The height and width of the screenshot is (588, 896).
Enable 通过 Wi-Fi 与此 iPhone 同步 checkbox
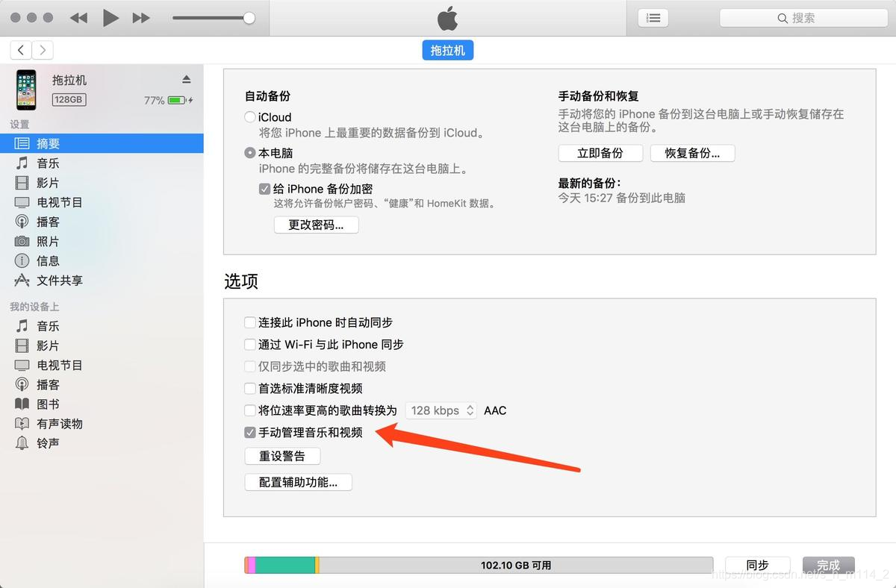250,345
